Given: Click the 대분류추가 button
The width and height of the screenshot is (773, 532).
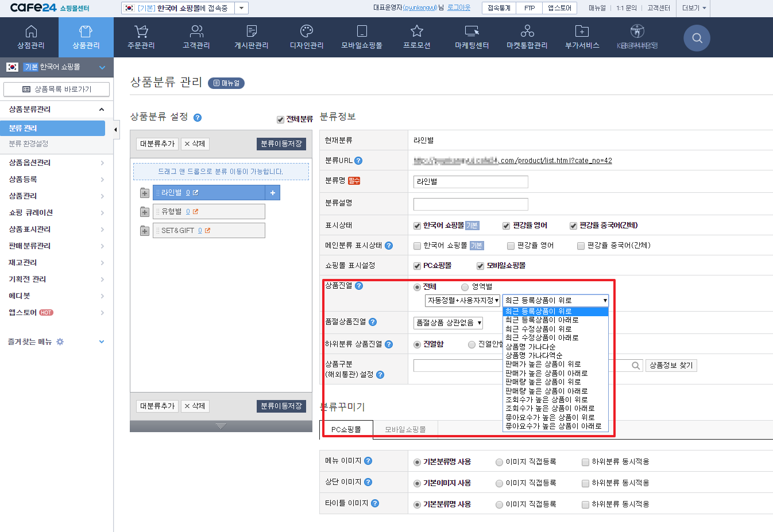Looking at the screenshot, I should pos(157,143).
